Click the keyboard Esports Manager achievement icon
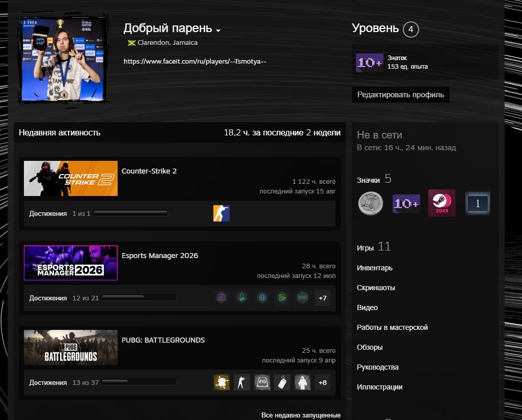 click(303, 297)
